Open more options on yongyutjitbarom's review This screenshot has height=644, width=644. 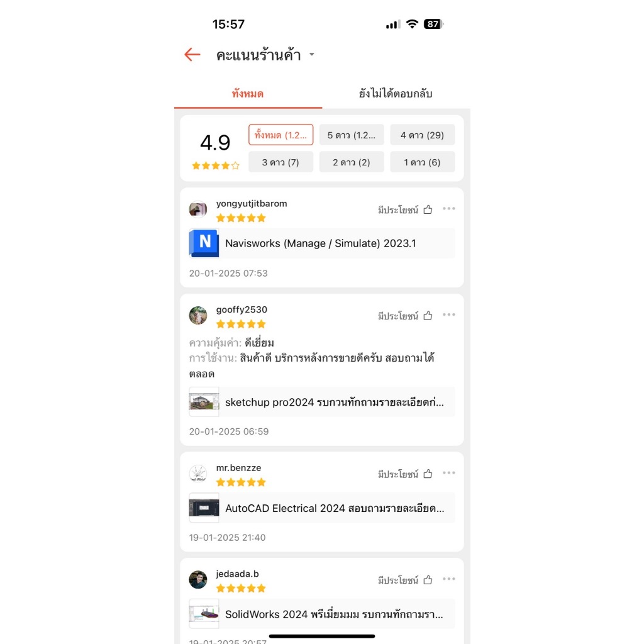(x=449, y=209)
